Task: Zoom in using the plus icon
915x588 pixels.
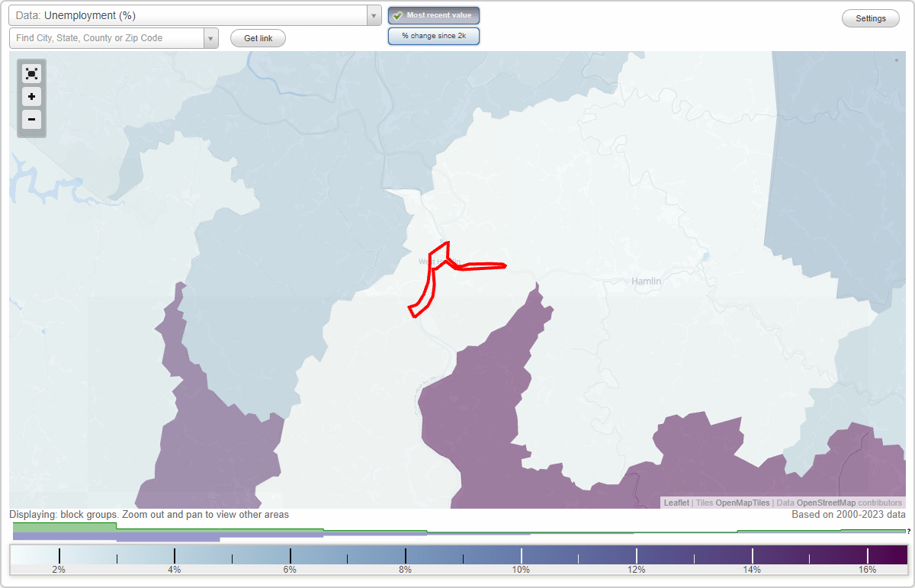Action: tap(31, 97)
